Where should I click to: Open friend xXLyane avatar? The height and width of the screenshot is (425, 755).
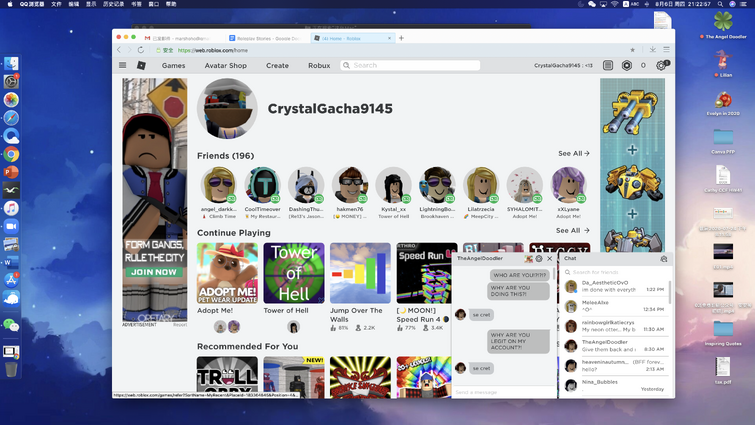coord(569,185)
